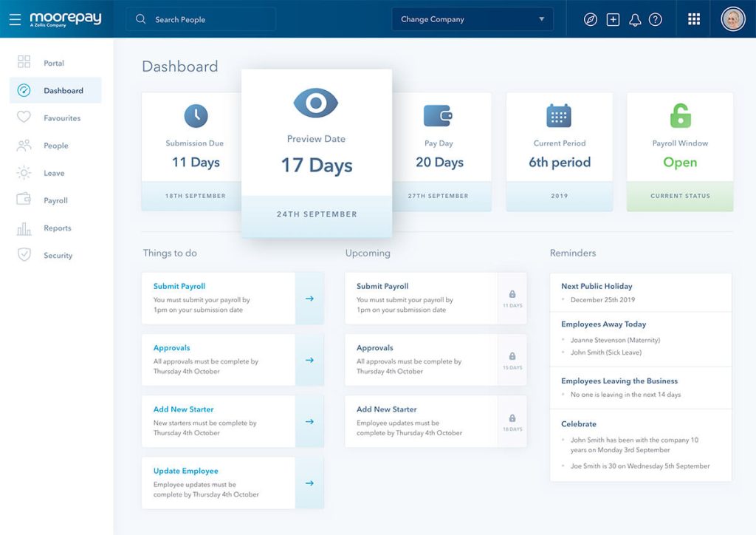This screenshot has height=535, width=756.
Task: Open the Reports section from sidebar
Action: [55, 228]
